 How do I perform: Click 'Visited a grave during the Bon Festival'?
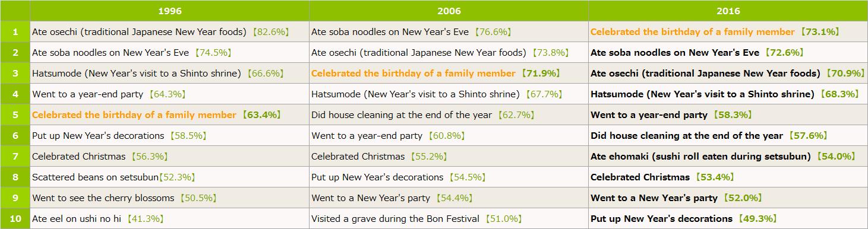click(416, 218)
